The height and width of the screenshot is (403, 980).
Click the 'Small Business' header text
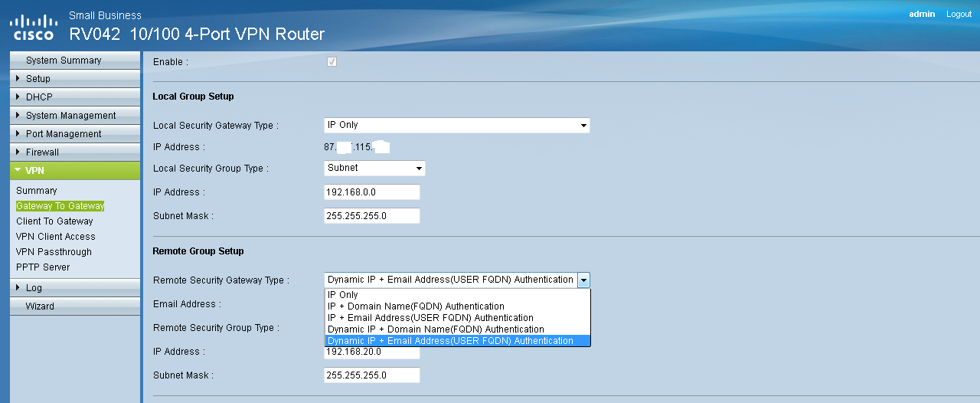click(105, 15)
